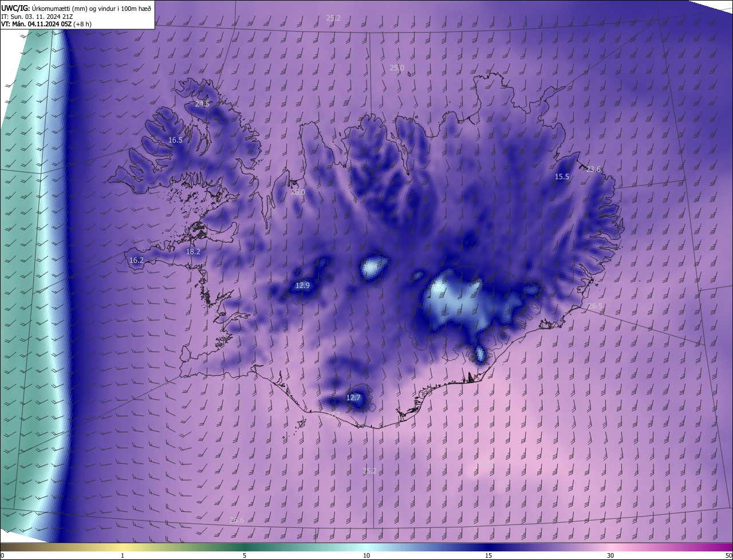Click the 23.6 value on the east coast
Screen dimensions: 733x560
tap(594, 169)
